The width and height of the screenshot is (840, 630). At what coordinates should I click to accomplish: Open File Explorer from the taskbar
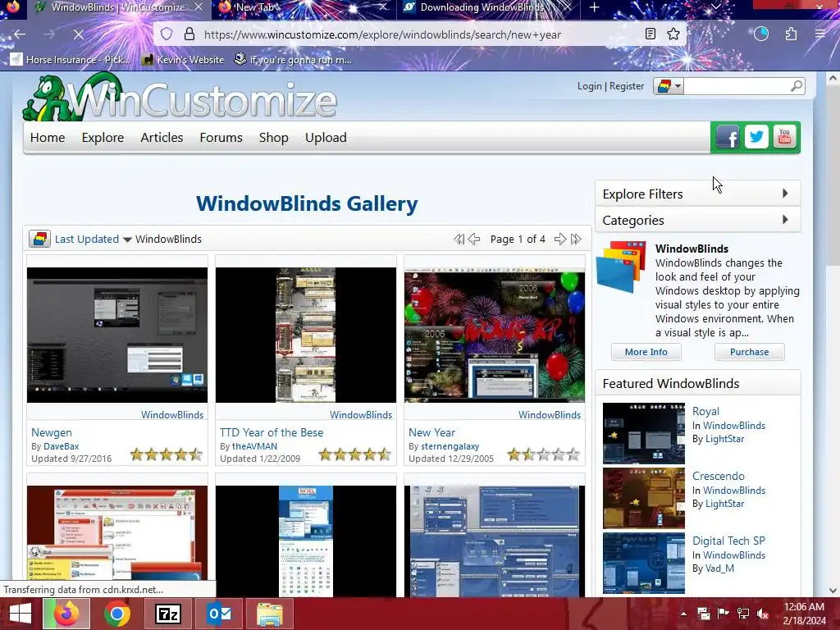click(x=269, y=614)
